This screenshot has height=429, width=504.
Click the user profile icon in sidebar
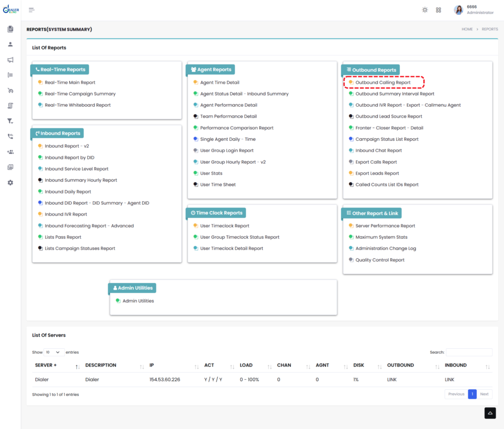10,44
